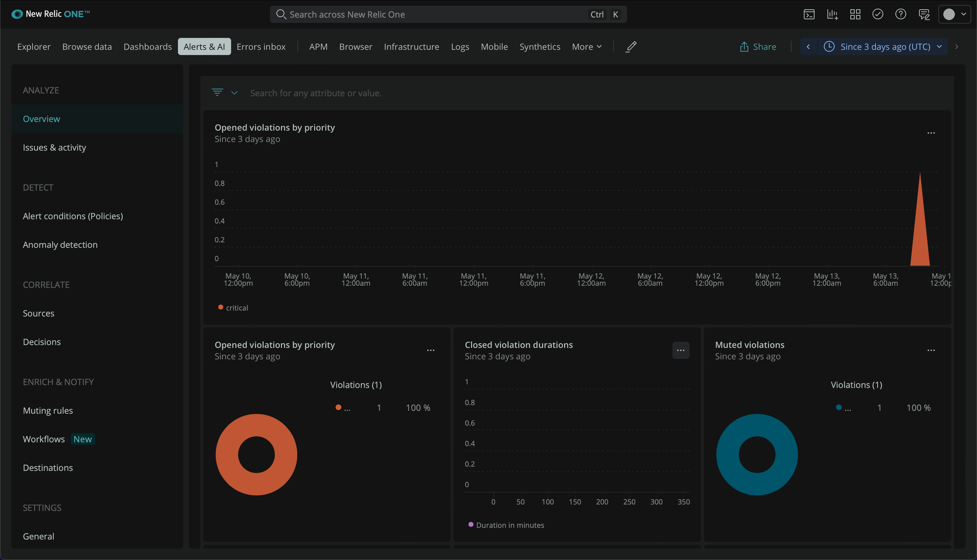Open the Dashboards tab

pos(147,46)
